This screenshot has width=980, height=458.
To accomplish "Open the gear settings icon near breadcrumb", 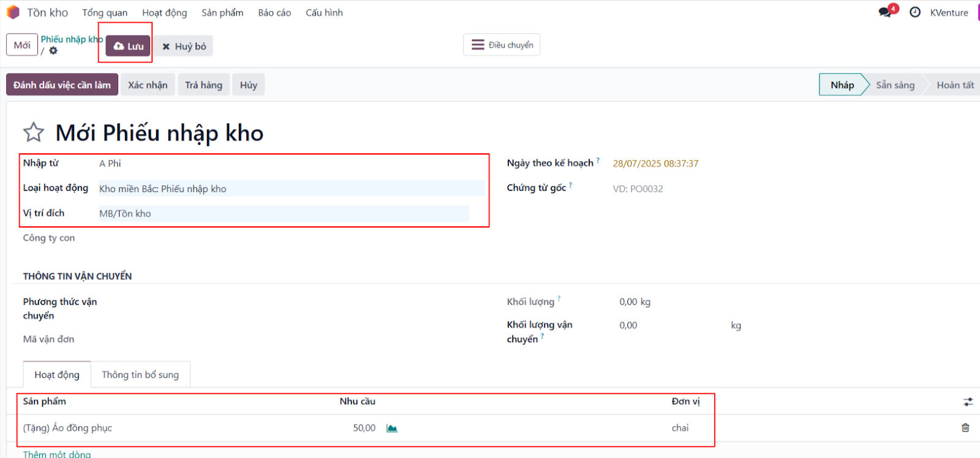I will [53, 51].
